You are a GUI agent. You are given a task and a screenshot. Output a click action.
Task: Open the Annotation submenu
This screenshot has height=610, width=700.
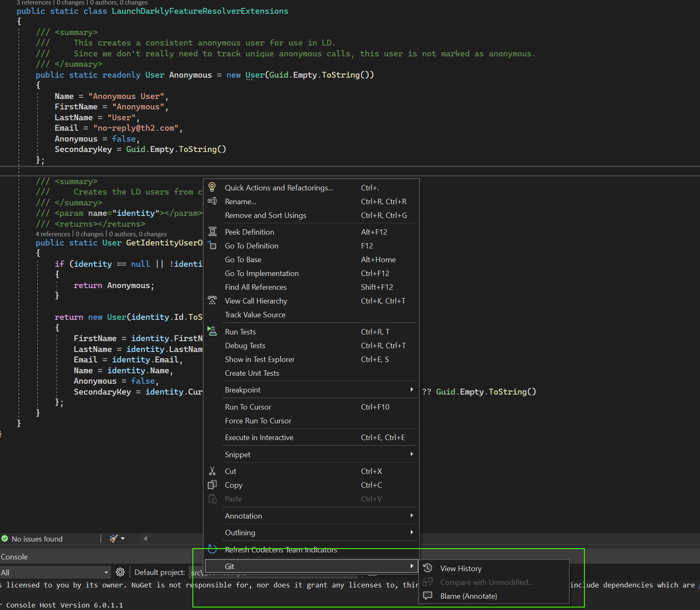pyautogui.click(x=311, y=516)
